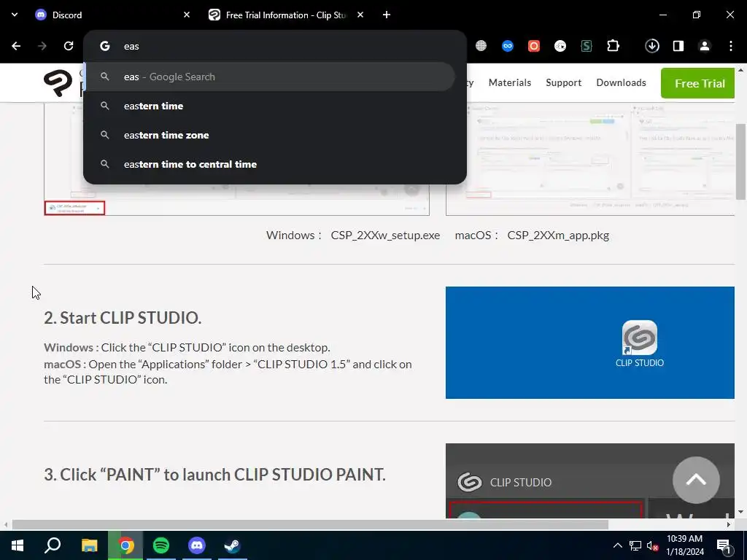Click the '2. Start CLIP STUDIO.' heading
The width and height of the screenshot is (747, 560).
click(x=123, y=318)
